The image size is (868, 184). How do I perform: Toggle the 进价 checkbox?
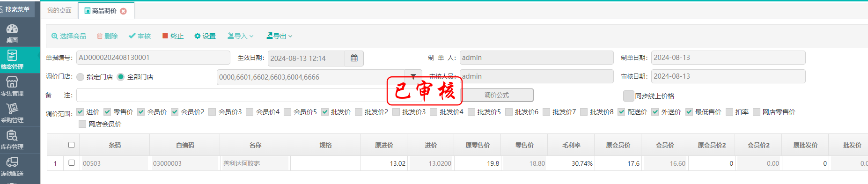pyautogui.click(x=80, y=112)
